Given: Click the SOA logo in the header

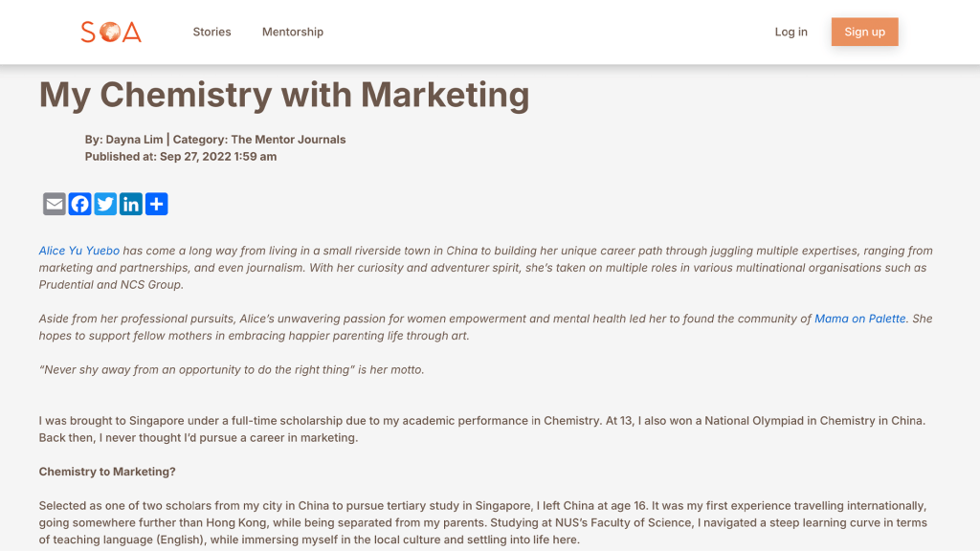Looking at the screenshot, I should 111,32.
